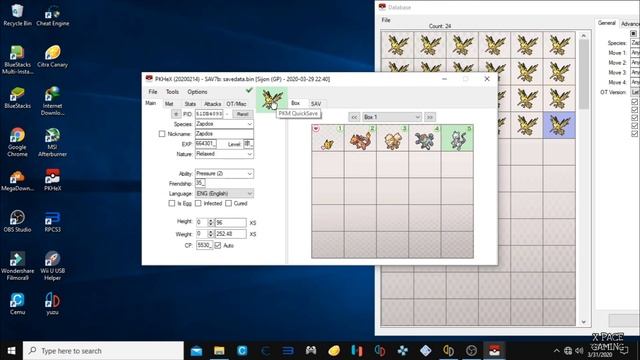640x360 pixels.
Task: Click first Zapdos entry in Database window
Action: [398, 45]
